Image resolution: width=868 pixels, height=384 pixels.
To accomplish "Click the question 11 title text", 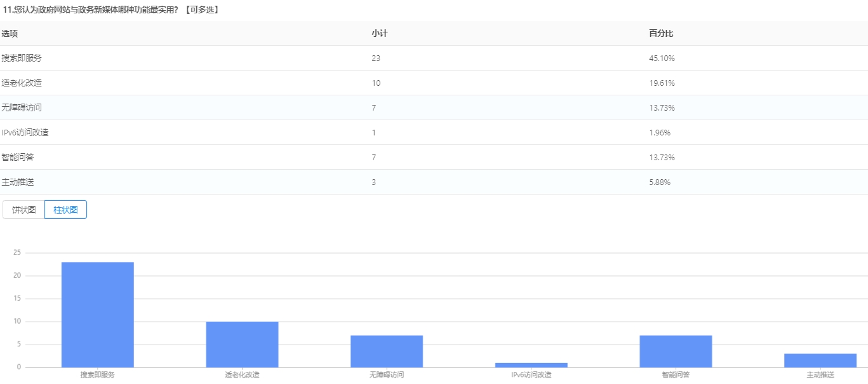I will tap(111, 10).
